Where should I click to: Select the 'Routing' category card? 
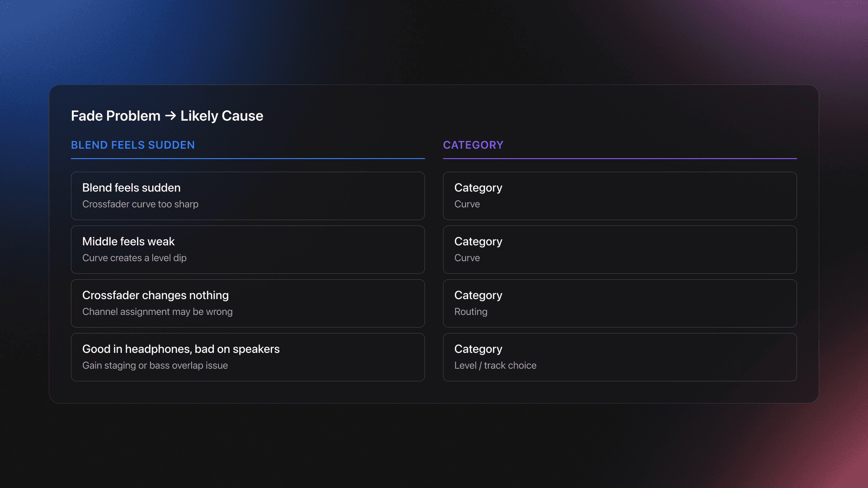coord(620,303)
